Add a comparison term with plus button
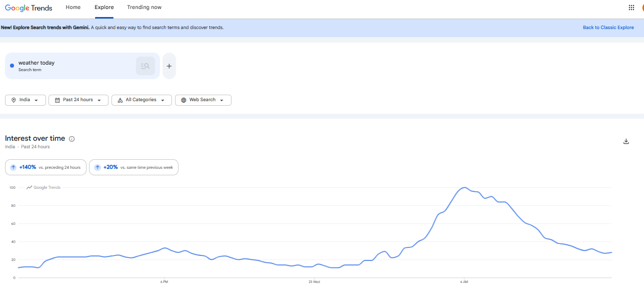This screenshot has width=644, height=288. point(169,66)
